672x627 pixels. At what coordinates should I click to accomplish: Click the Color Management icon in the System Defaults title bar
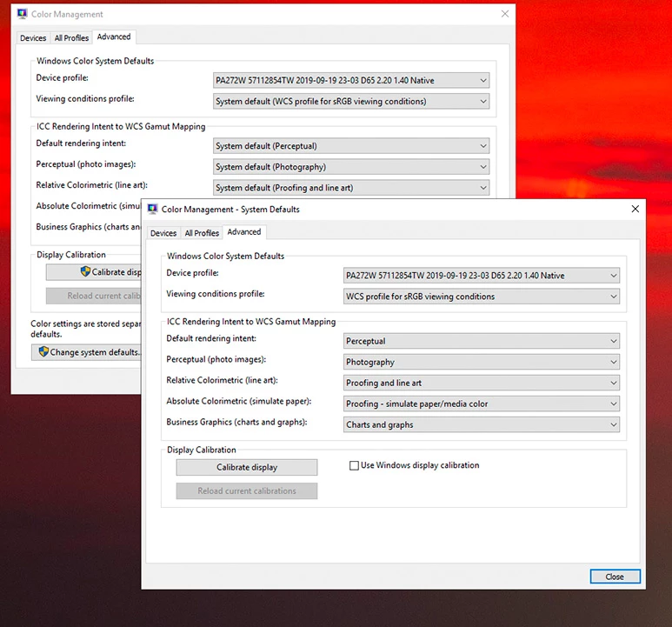pyautogui.click(x=153, y=209)
